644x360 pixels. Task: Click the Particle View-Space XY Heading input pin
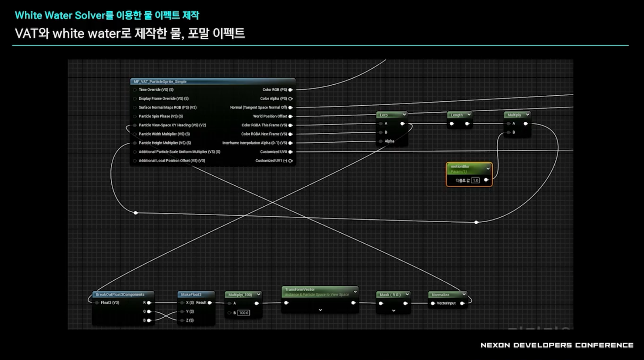135,125
